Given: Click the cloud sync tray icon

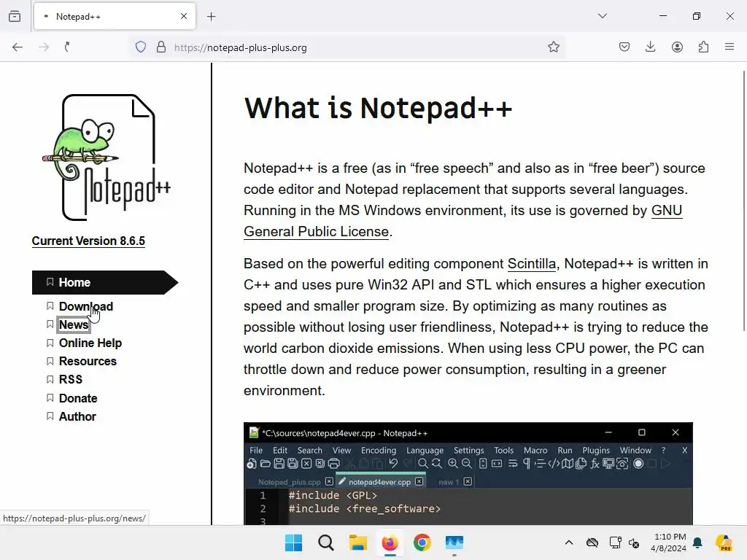Looking at the screenshot, I should pos(592,542).
